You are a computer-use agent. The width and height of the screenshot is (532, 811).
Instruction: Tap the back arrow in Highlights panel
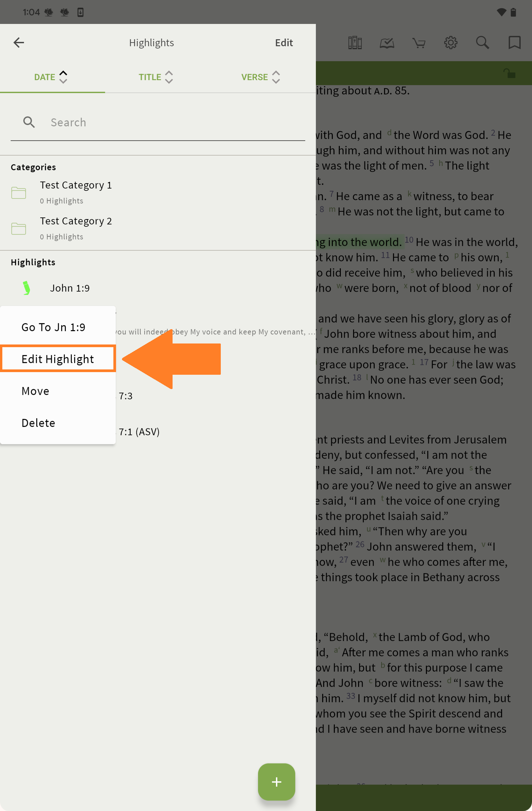click(x=19, y=43)
